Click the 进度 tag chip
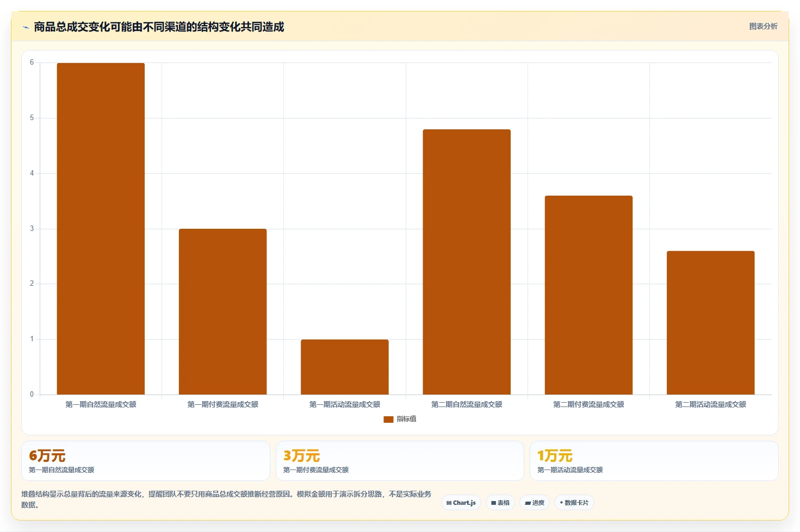800x532 pixels. click(x=535, y=503)
